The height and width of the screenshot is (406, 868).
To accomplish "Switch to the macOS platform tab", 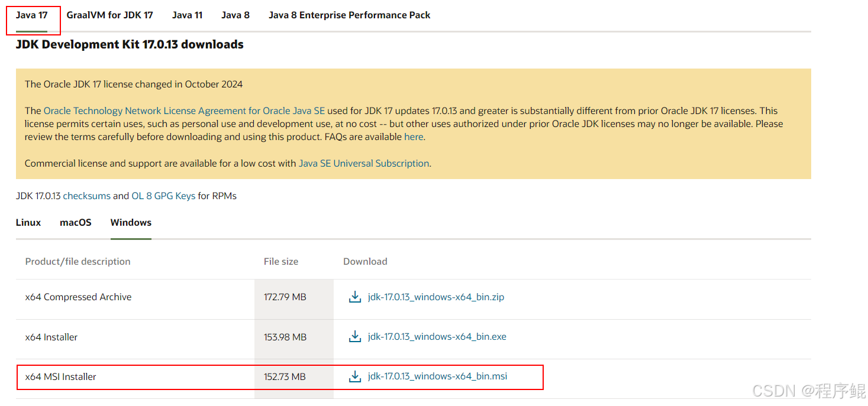I will pos(75,222).
